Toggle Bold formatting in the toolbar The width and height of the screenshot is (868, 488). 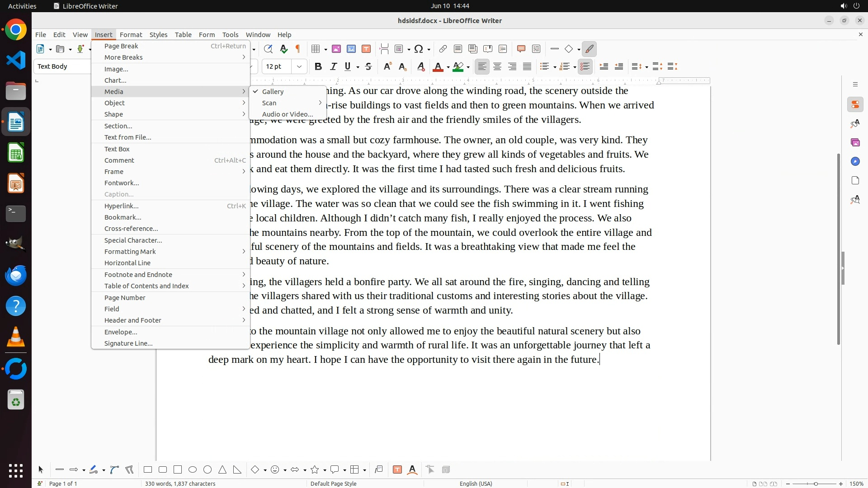[318, 66]
